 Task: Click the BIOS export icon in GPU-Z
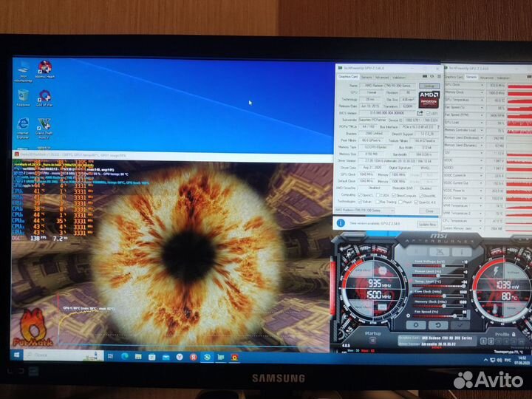(420, 113)
